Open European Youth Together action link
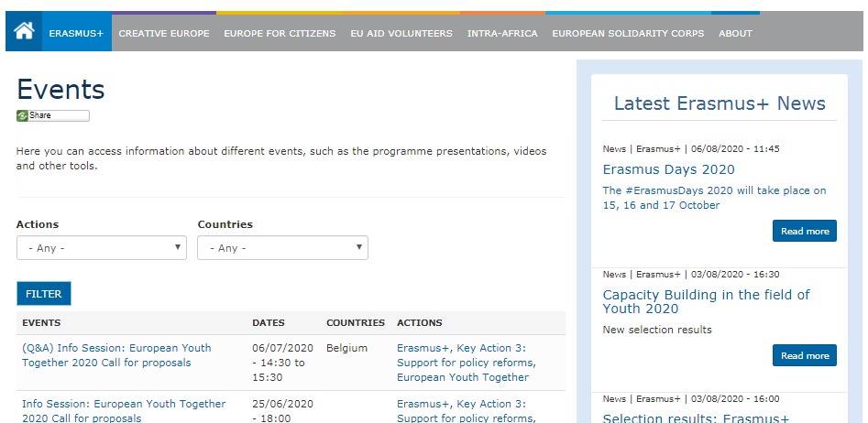The image size is (868, 423). coord(463,377)
